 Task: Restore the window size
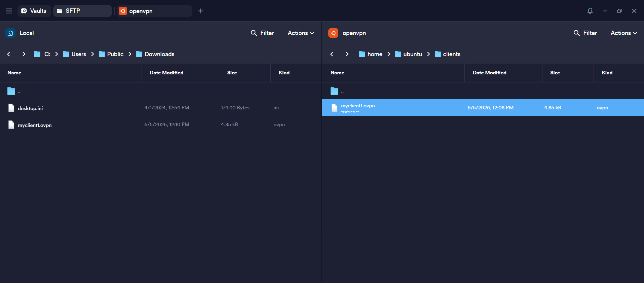coord(619,11)
